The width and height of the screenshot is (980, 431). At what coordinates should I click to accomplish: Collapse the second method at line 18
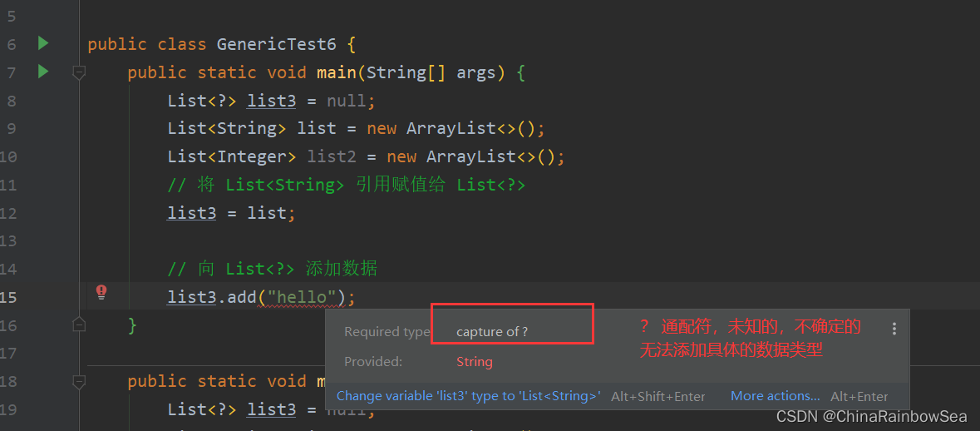click(79, 380)
